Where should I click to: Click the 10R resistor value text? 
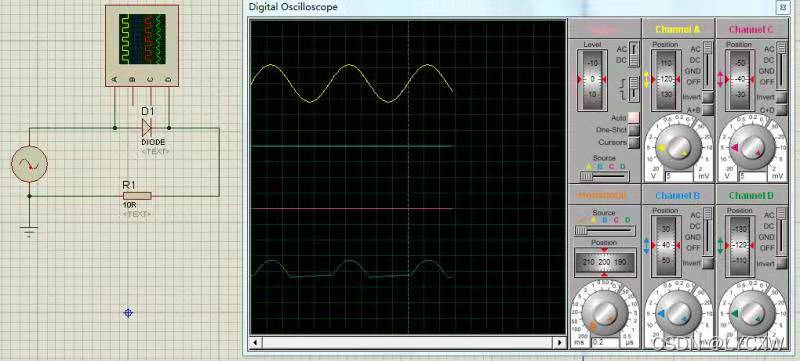(129, 205)
